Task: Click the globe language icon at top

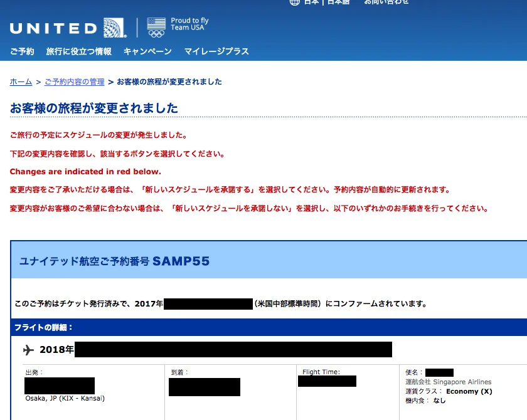Action: click(294, 3)
